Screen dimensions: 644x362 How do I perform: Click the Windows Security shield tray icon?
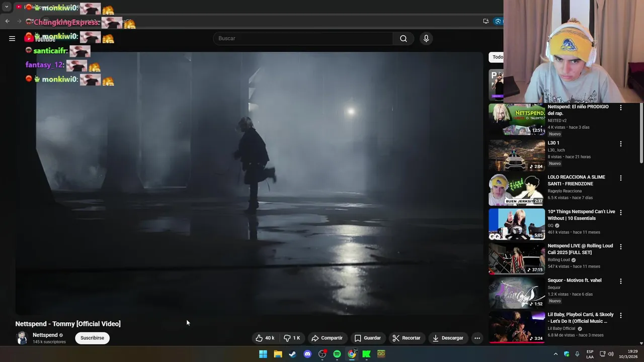coord(567,354)
